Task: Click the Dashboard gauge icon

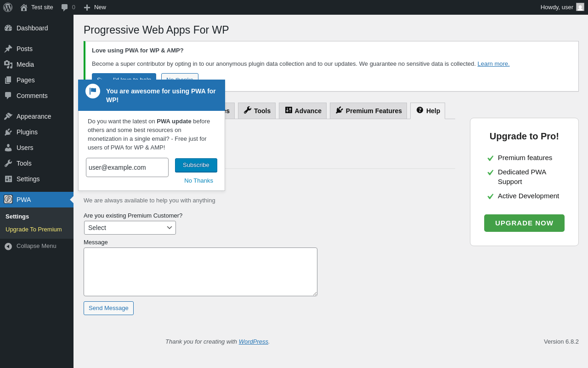Action: (8, 28)
